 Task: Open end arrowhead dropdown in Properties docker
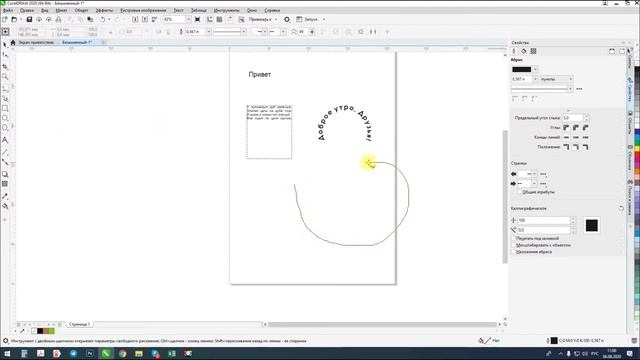pyautogui.click(x=534, y=184)
